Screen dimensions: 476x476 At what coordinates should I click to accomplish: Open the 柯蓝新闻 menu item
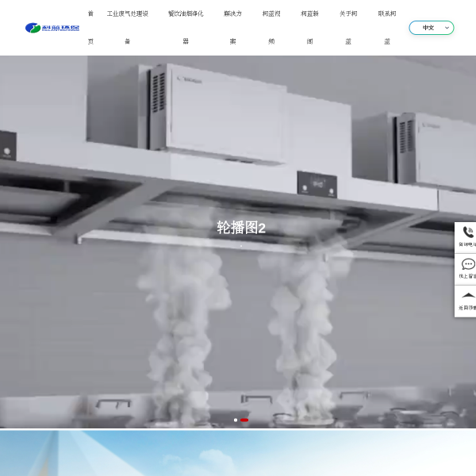click(x=309, y=27)
